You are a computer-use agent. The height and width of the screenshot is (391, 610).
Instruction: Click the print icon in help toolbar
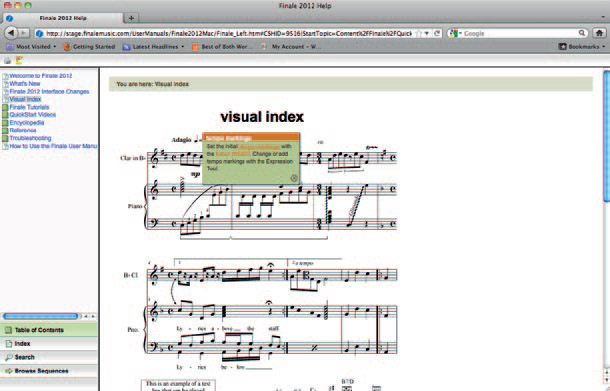pos(7,60)
